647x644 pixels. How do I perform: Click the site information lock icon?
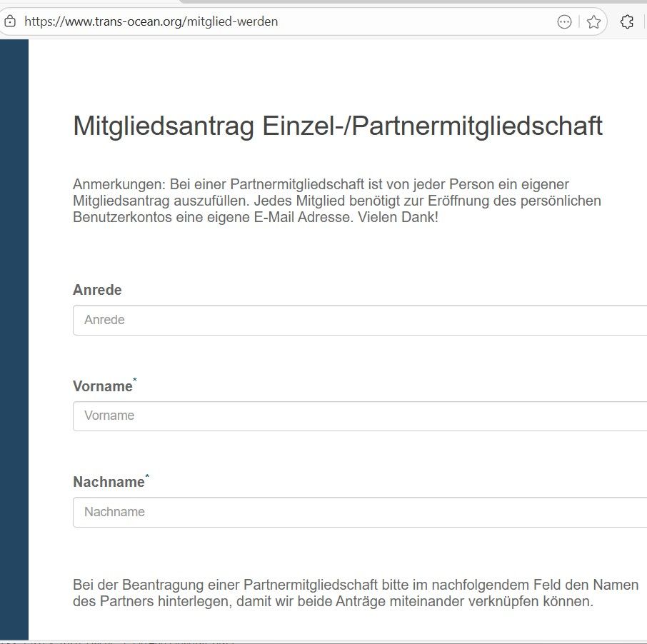tap(9, 21)
